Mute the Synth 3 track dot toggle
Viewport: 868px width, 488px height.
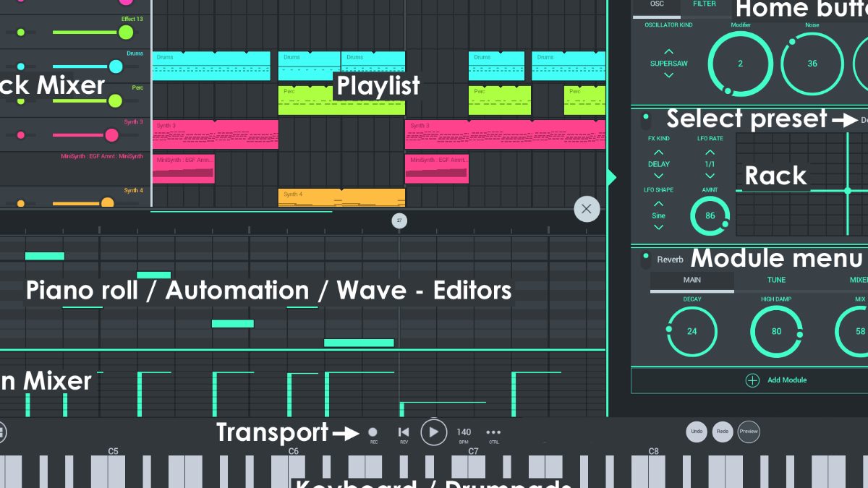21,135
